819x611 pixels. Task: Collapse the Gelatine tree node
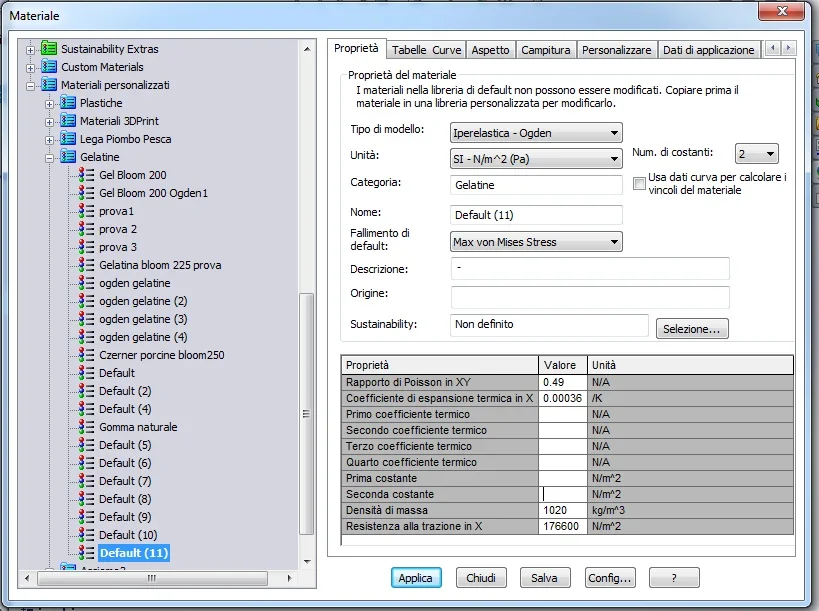tap(49, 158)
